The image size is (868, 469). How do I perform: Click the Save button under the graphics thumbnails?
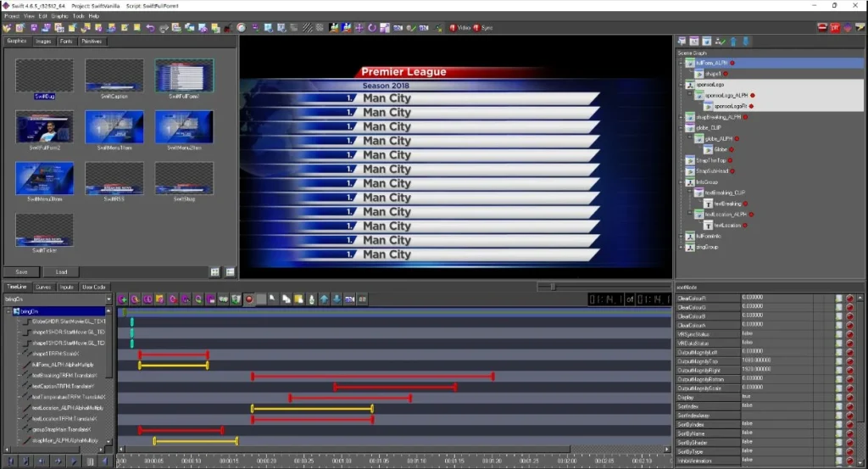coord(21,272)
